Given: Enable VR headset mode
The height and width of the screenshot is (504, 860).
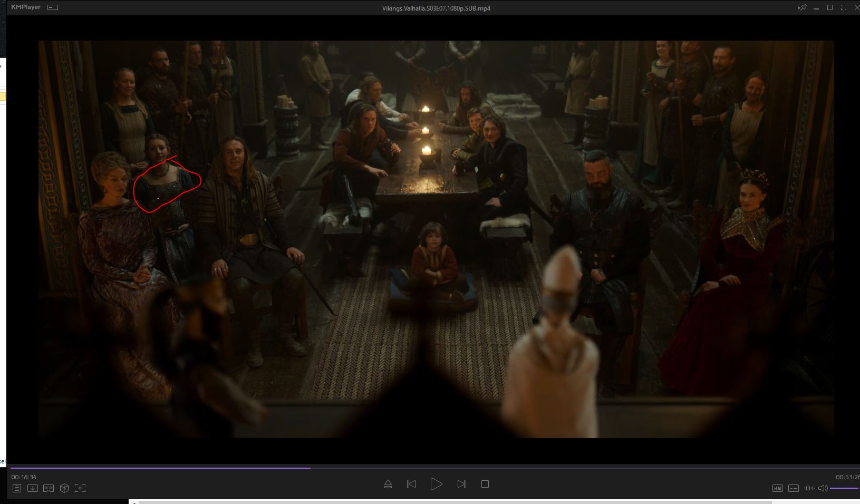Looking at the screenshot, I should point(49,488).
